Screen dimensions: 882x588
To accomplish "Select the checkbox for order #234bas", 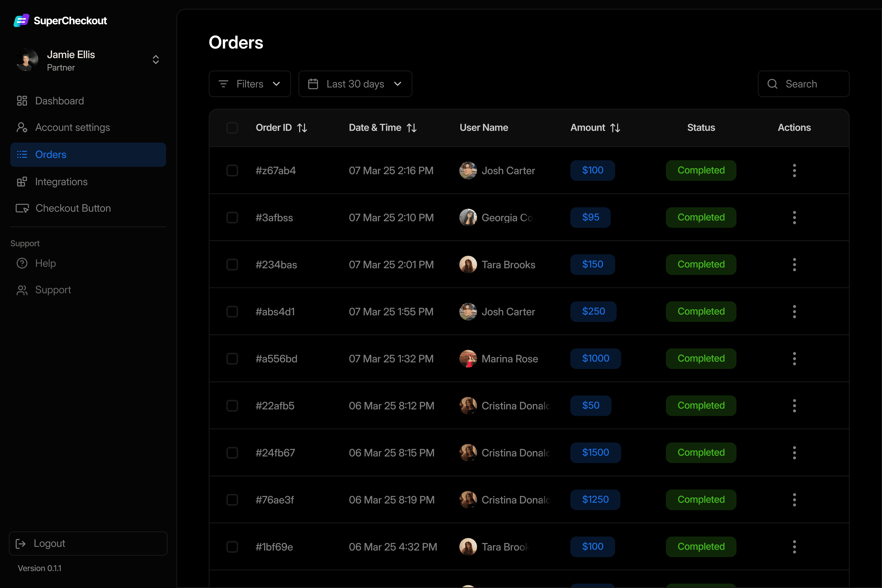I will [x=232, y=265].
